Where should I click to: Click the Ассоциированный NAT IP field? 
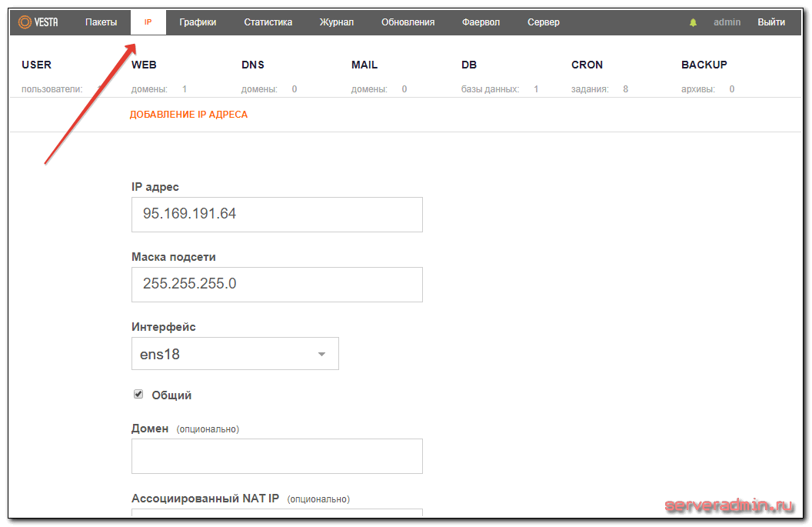tap(277, 512)
